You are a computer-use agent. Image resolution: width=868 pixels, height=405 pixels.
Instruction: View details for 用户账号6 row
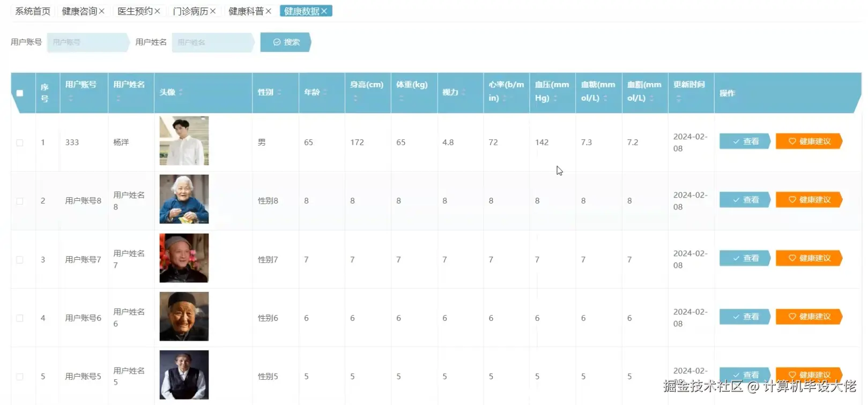click(745, 317)
